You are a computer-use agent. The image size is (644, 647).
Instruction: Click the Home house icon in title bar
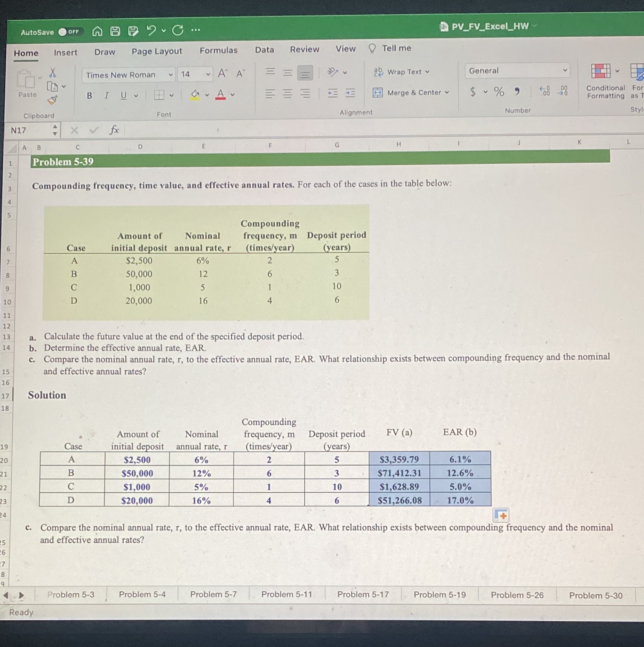coord(97,31)
